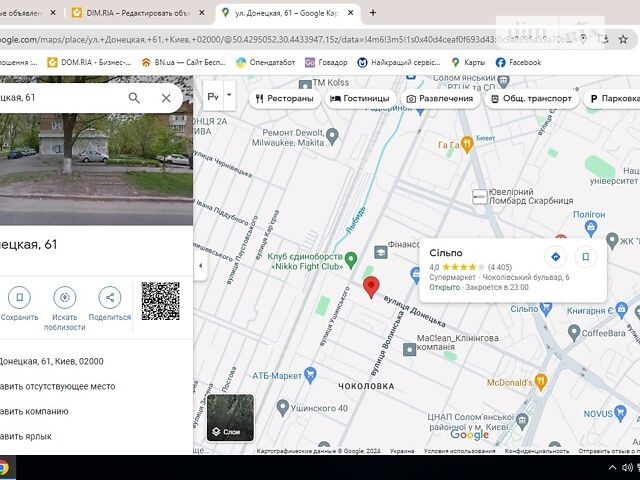The image size is (640, 480).
Task: Filter map by Развлечения
Action: click(x=440, y=98)
